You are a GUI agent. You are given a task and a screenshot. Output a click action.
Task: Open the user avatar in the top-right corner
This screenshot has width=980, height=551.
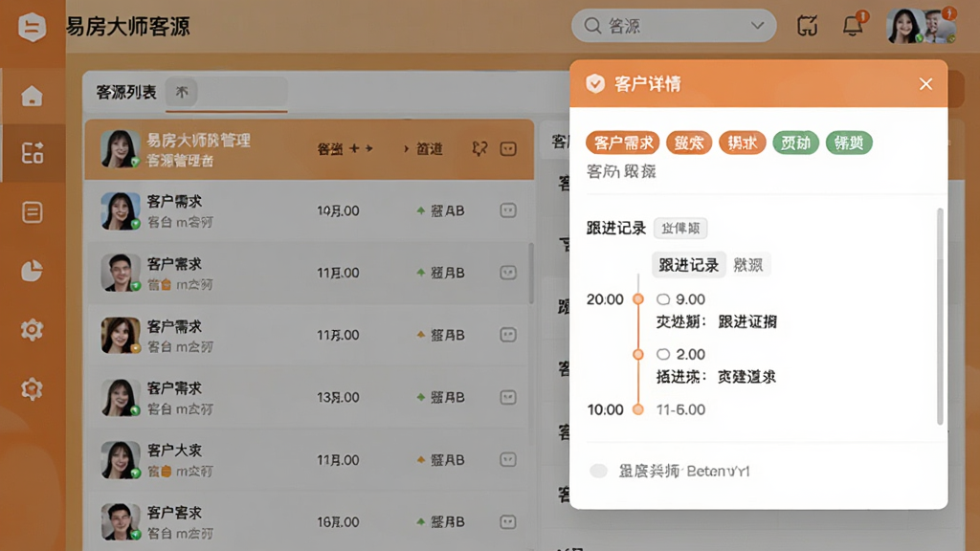(922, 26)
